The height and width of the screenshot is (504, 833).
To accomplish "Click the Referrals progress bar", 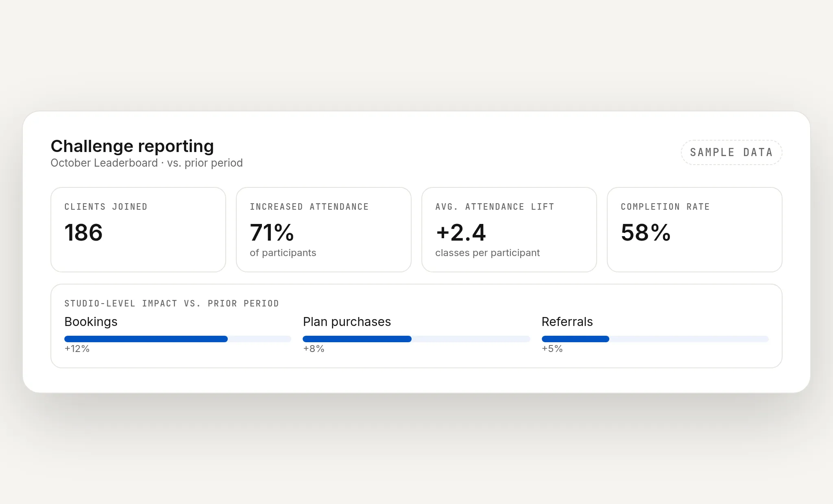I will [655, 339].
